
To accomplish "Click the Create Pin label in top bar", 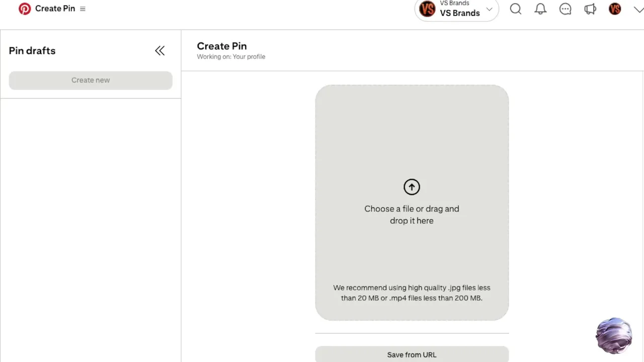I will pyautogui.click(x=55, y=9).
